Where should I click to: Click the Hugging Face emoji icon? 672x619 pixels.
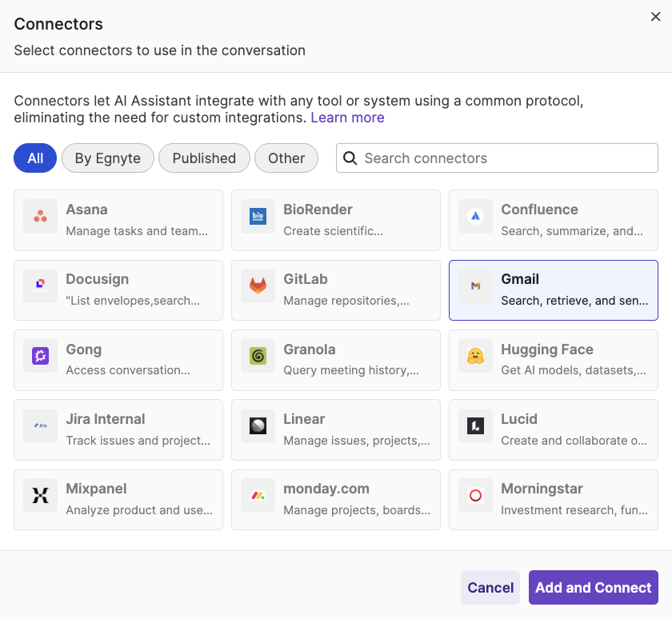coord(476,356)
